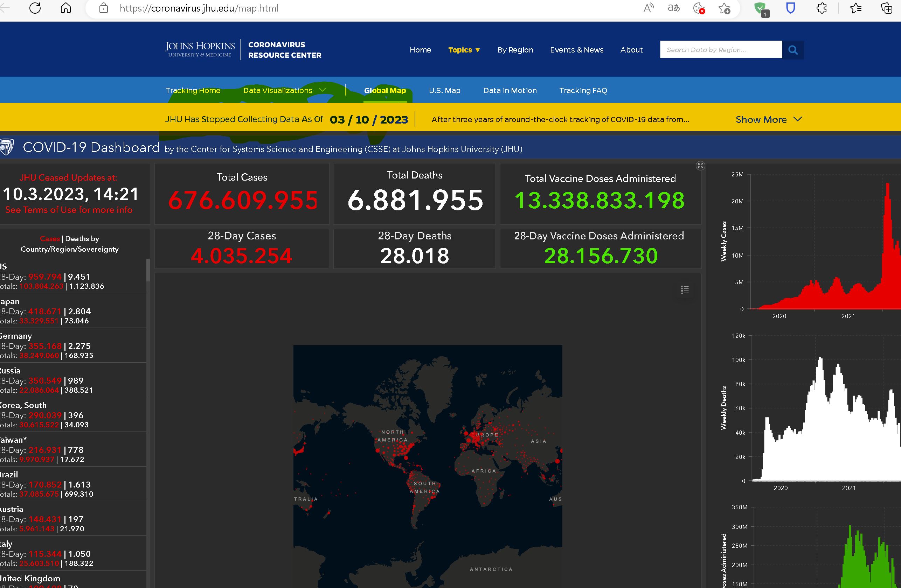Open the Data in Motion tab

510,90
